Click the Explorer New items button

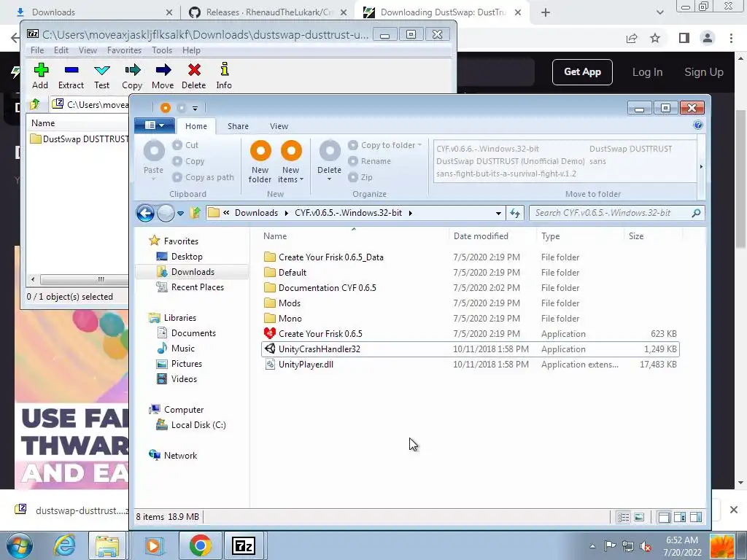click(290, 162)
